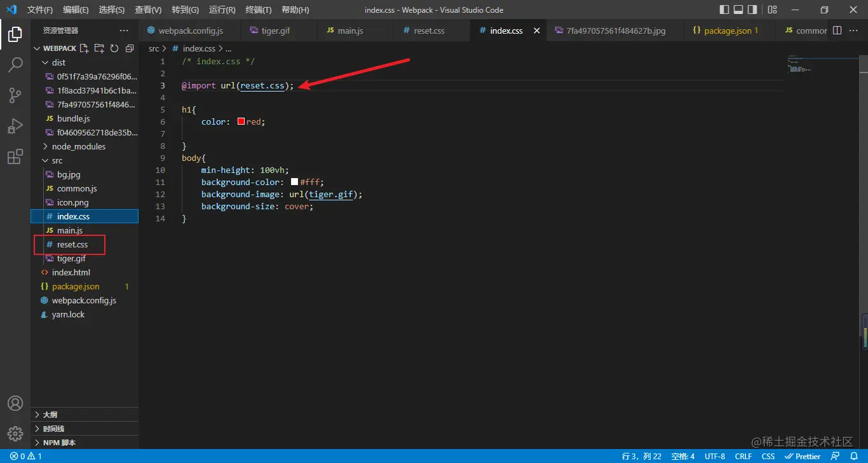The width and height of the screenshot is (868, 463).
Task: Open the 编辑(E) menu
Action: (x=76, y=10)
